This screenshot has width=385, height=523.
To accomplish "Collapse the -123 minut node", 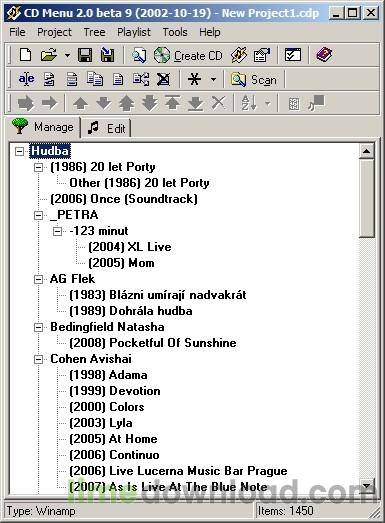I will (58, 231).
